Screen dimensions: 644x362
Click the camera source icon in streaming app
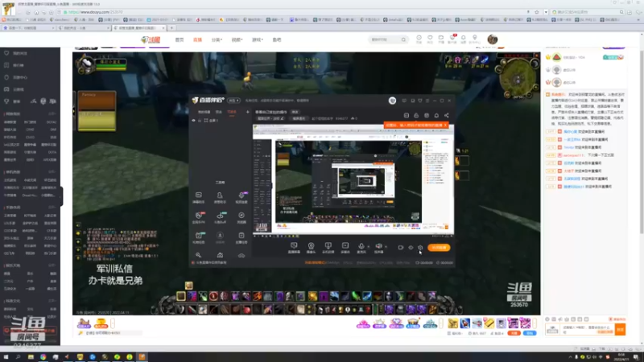(x=311, y=246)
